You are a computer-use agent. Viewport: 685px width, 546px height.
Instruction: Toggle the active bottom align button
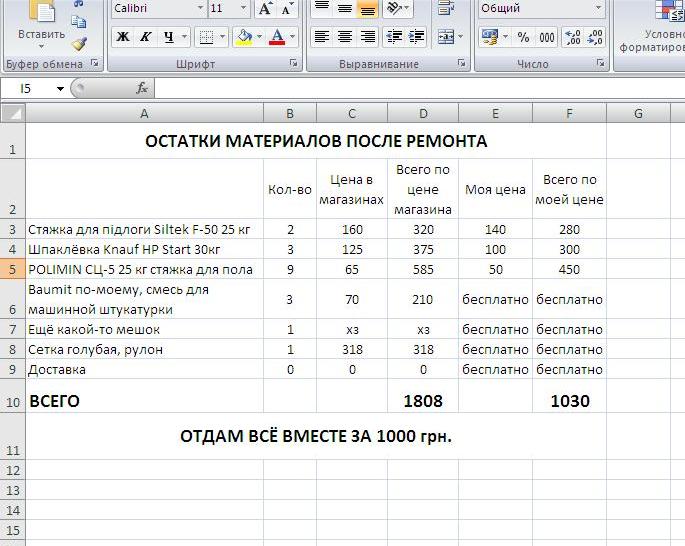(x=367, y=9)
